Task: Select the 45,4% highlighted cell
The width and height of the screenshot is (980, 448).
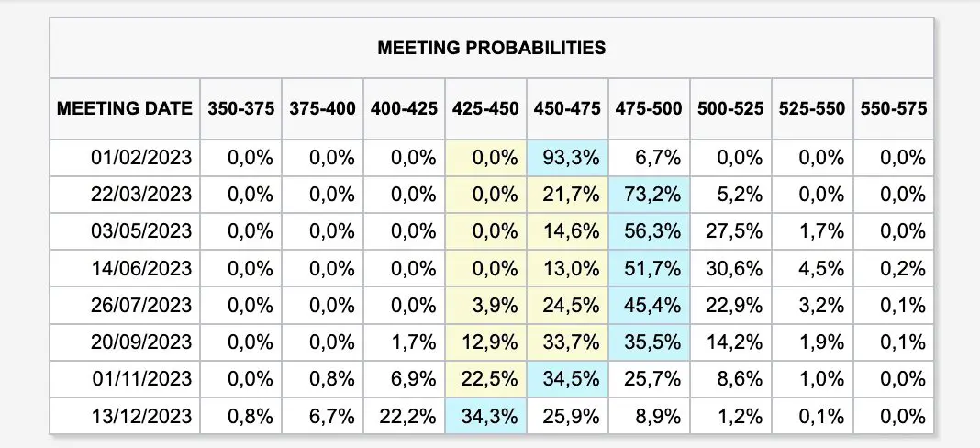Action: click(649, 306)
